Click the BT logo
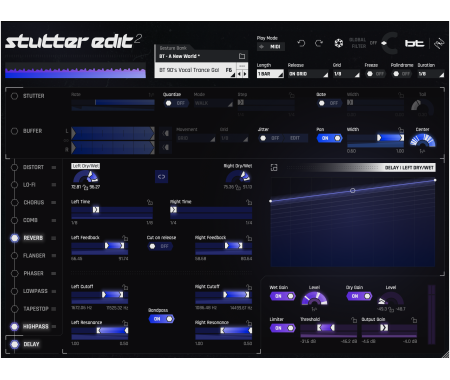This screenshot has height=380, width=450. (414, 43)
